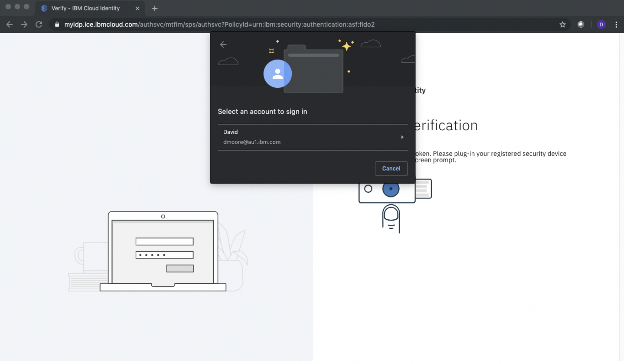Viewport: 625px width, 364px height.
Task: Click the laptop login illustration
Action: pos(163,251)
